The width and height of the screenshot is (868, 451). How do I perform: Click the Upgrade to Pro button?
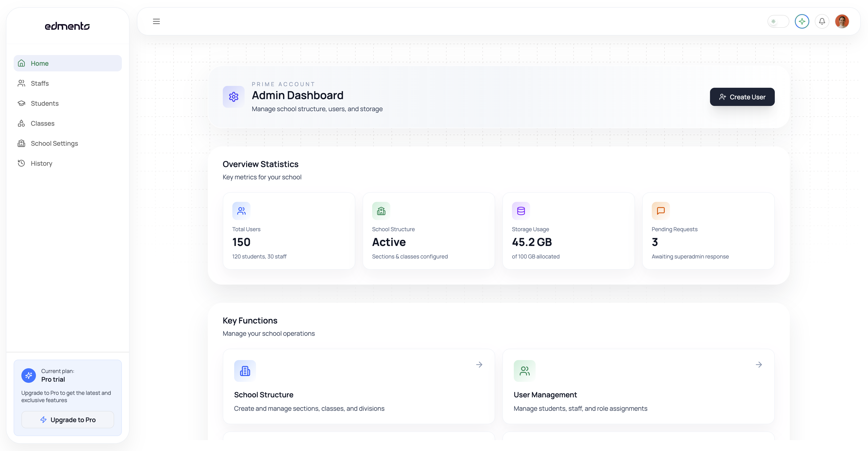point(67,420)
